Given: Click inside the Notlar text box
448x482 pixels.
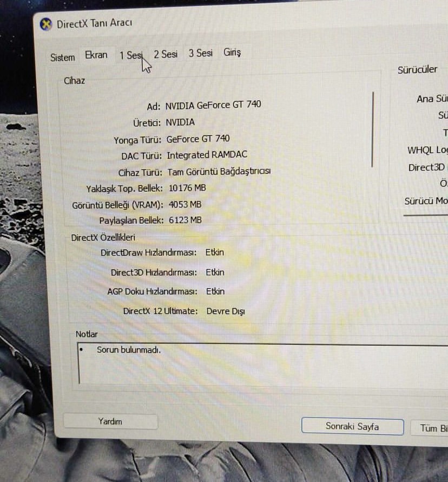Looking at the screenshot, I should (263, 363).
